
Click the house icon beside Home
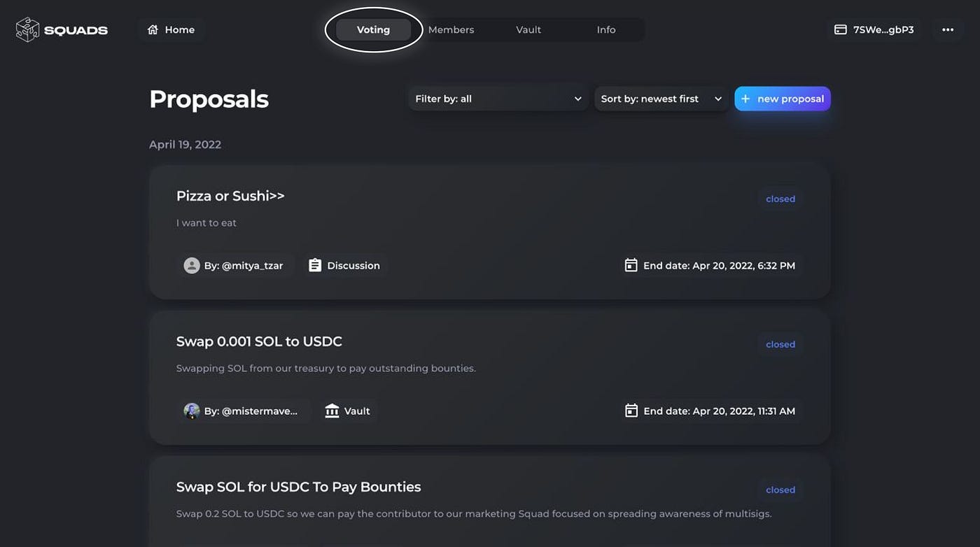[x=153, y=29]
